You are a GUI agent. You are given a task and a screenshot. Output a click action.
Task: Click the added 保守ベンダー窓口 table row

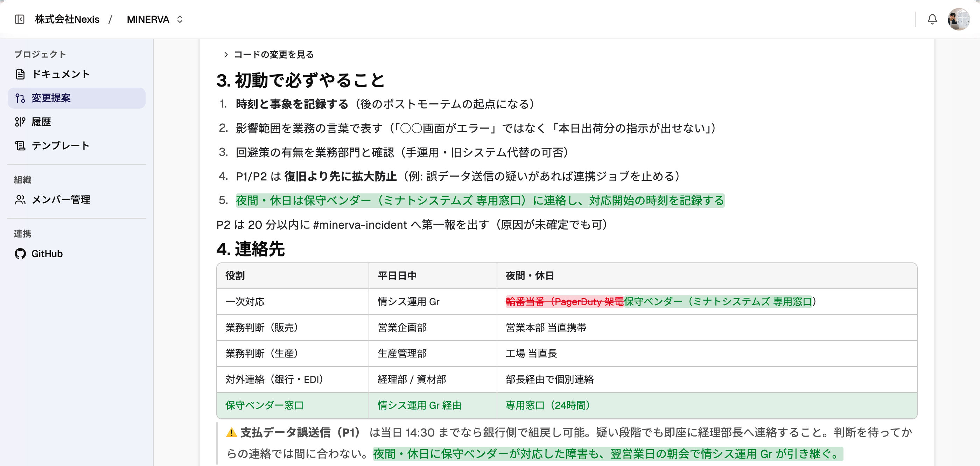pyautogui.click(x=567, y=405)
